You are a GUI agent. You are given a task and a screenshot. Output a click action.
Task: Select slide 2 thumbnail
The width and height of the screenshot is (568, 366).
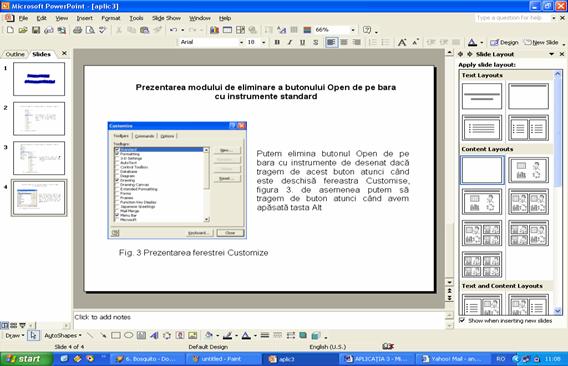39,118
